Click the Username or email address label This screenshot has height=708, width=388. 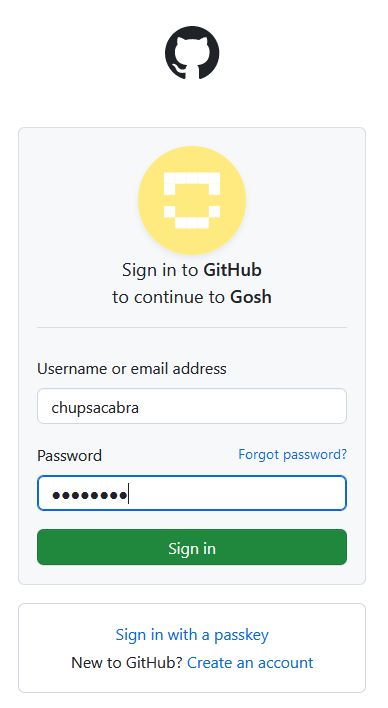click(132, 369)
